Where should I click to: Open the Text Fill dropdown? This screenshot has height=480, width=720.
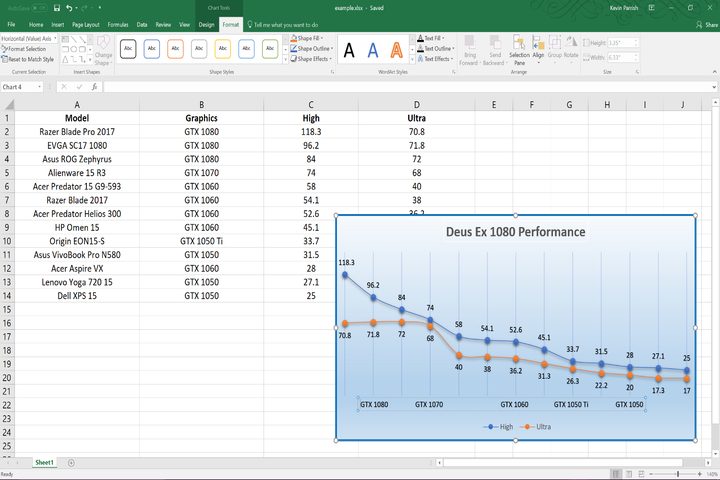tap(431, 38)
